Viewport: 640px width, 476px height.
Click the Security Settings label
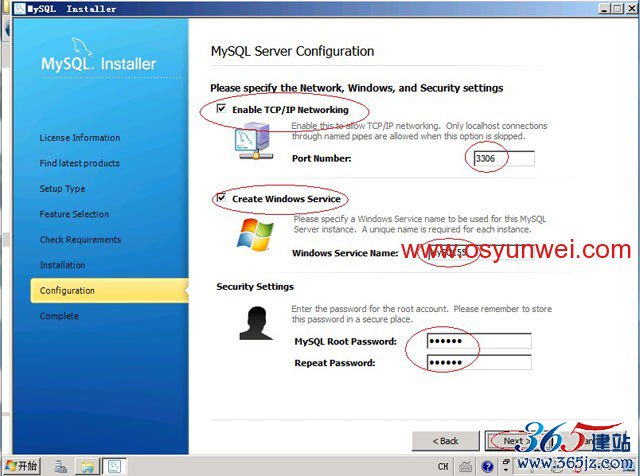(255, 287)
